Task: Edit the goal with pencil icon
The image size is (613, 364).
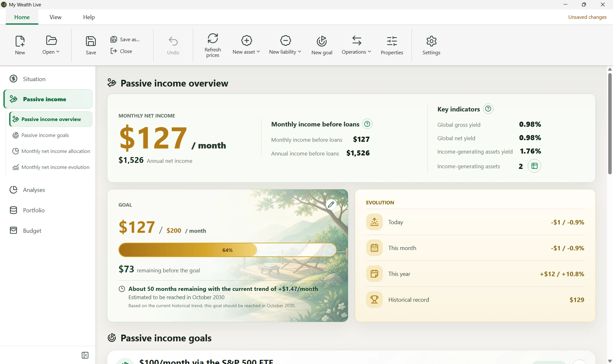Action: click(x=331, y=204)
